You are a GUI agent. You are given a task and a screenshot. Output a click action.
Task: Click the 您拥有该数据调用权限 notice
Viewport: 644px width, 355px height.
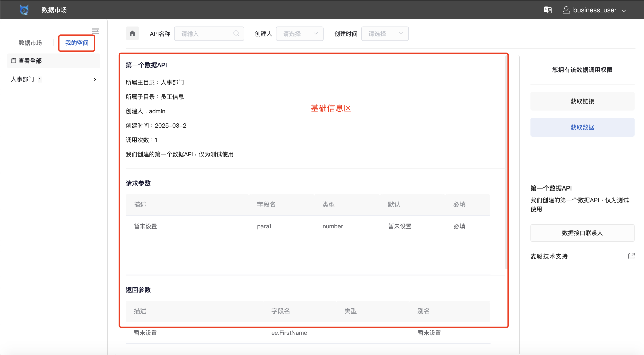[x=582, y=70]
